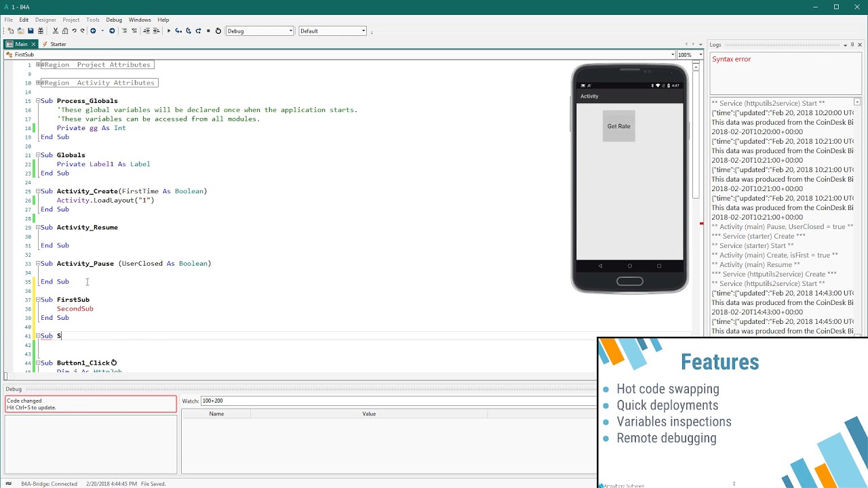Screen dimensions: 868x488
Task: Tap Get Rate button on phone
Action: (x=618, y=126)
